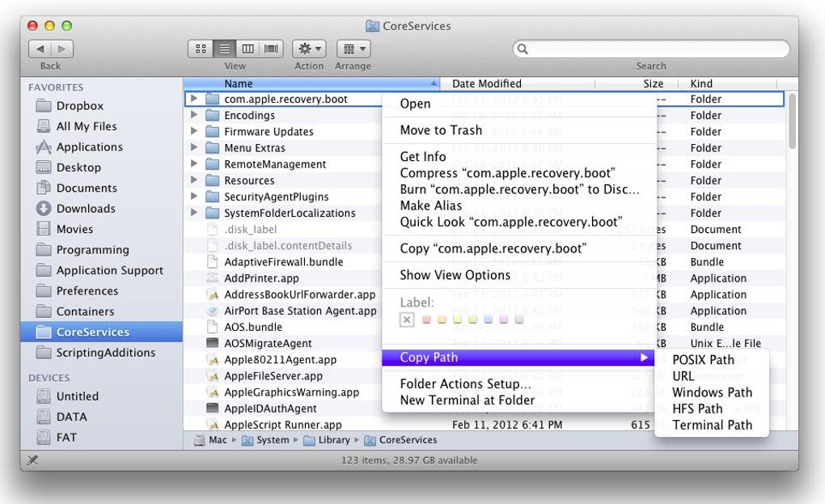
Task: Apply the green label color
Action: tap(473, 320)
